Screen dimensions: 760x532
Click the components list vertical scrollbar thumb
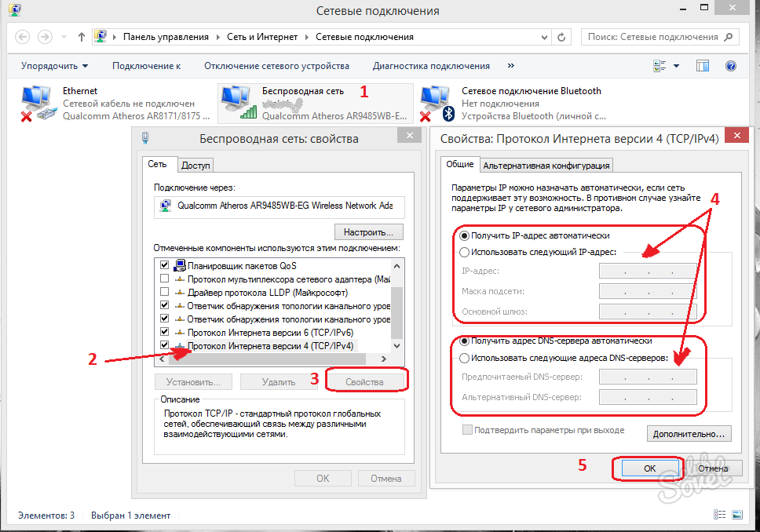click(397, 312)
